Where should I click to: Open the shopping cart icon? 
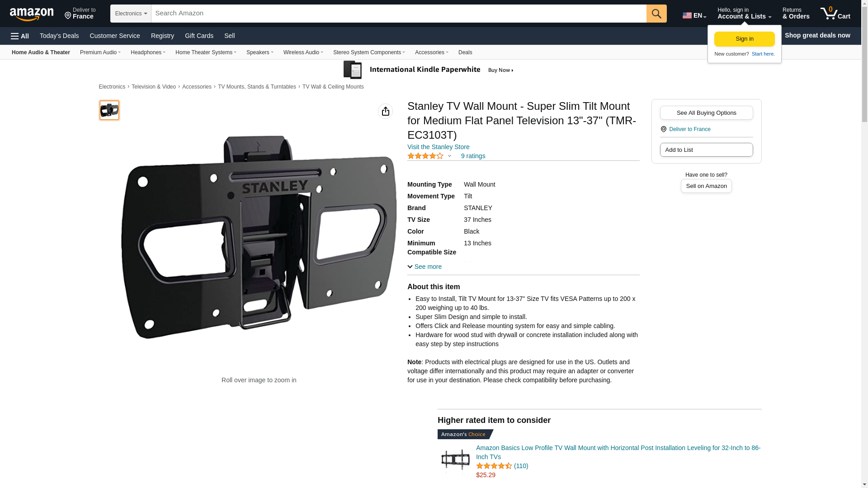835,14
